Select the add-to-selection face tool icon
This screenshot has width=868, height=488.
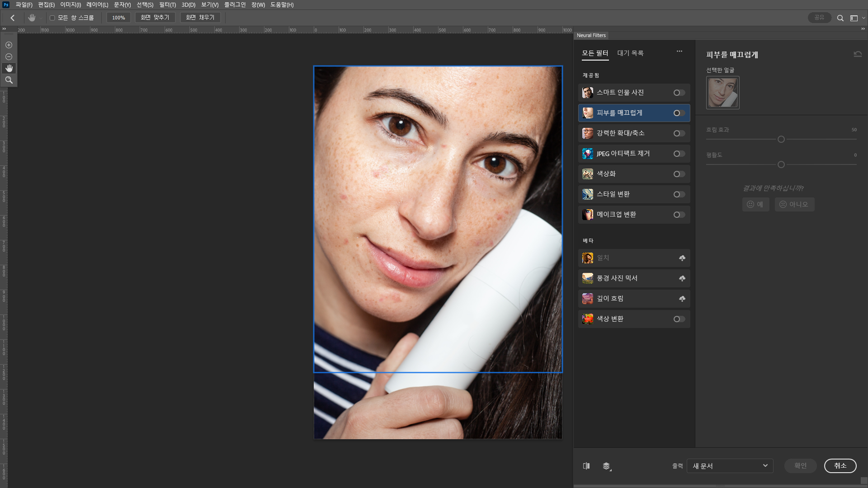pos(9,45)
